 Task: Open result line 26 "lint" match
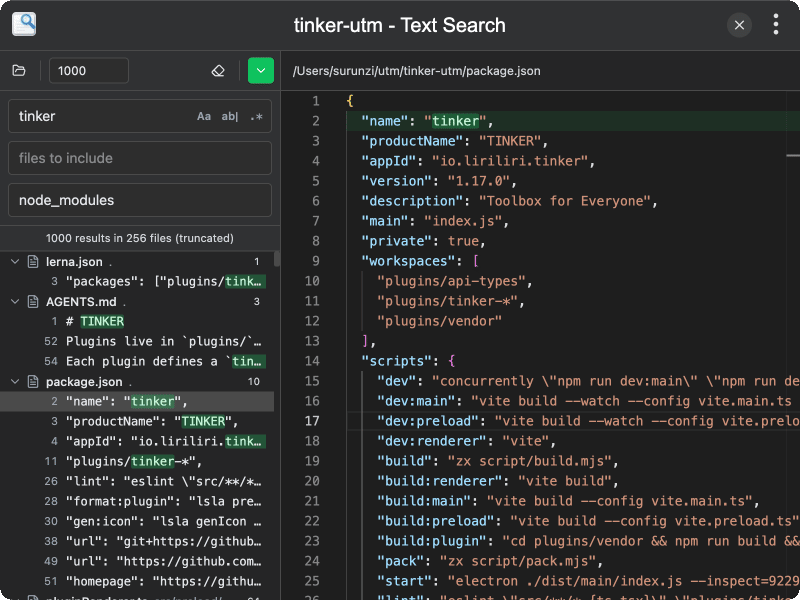(x=137, y=482)
